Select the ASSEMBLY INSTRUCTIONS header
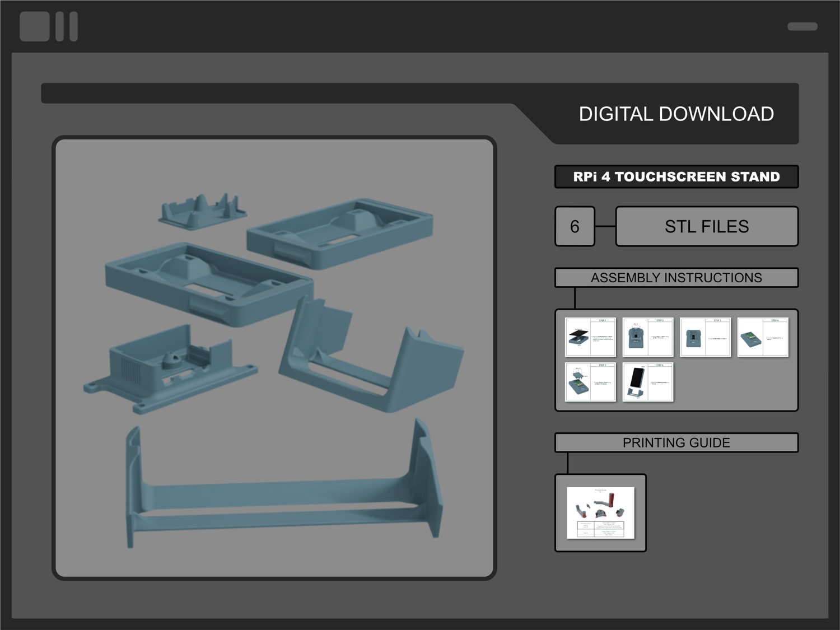Viewport: 840px width, 630px height. [x=676, y=278]
